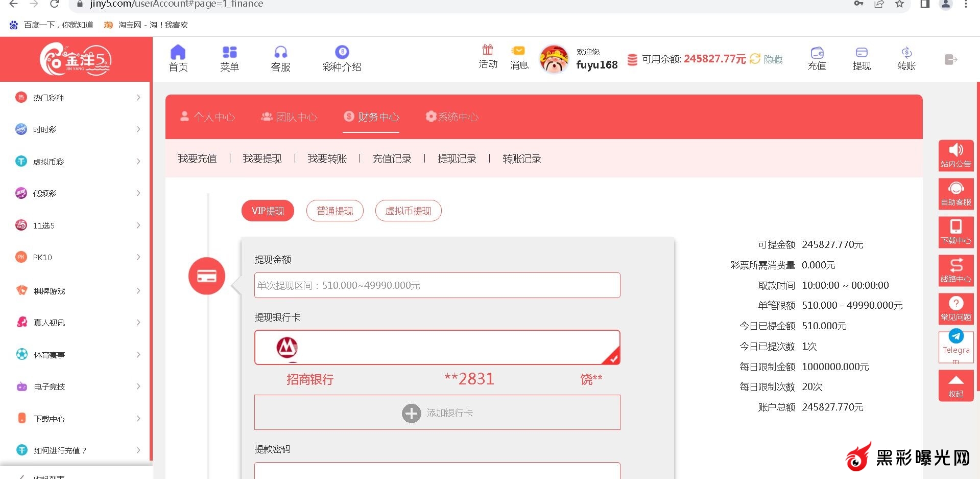Click the logout icon at top right

pyautogui.click(x=950, y=60)
